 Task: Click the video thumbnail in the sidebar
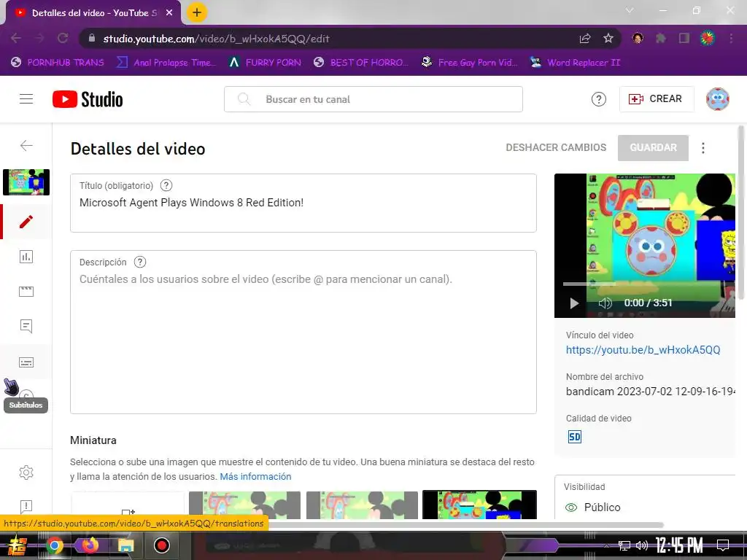(x=26, y=182)
